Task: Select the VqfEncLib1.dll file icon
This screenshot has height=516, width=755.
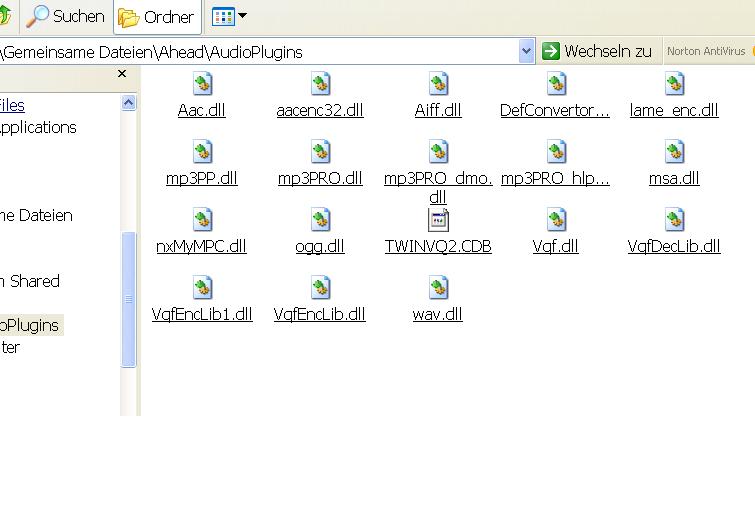Action: (202, 287)
